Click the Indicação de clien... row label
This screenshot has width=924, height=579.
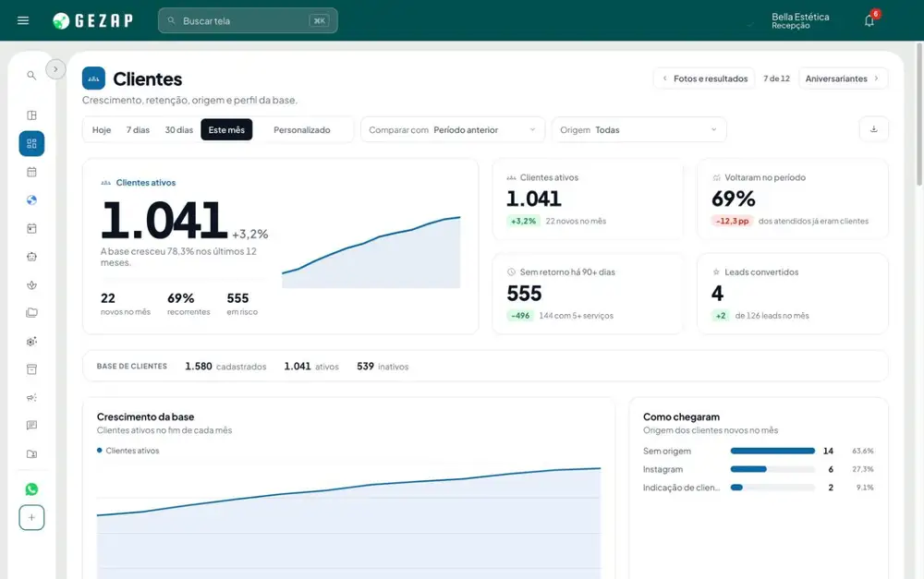681,488
